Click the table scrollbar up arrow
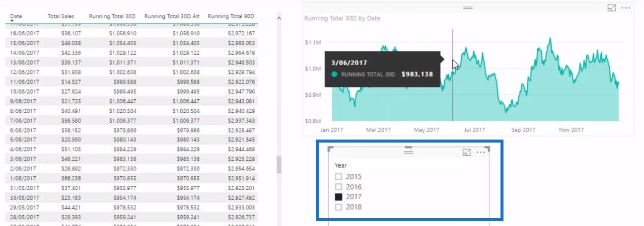This screenshot has width=644, height=226. click(279, 18)
